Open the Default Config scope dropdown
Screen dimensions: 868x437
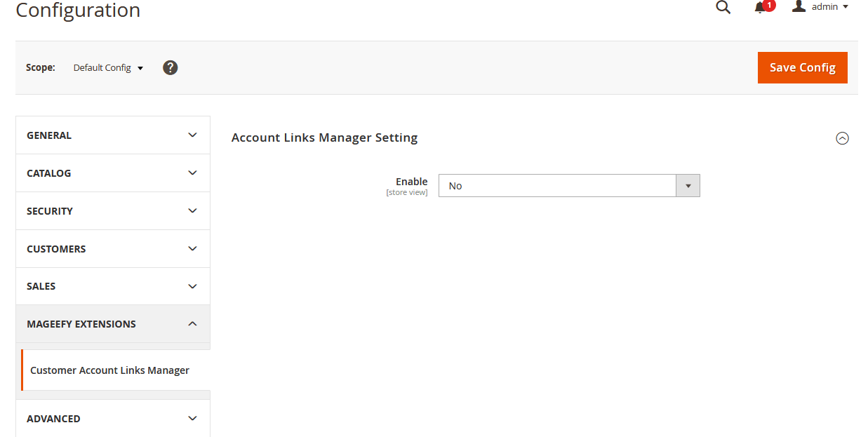(108, 68)
